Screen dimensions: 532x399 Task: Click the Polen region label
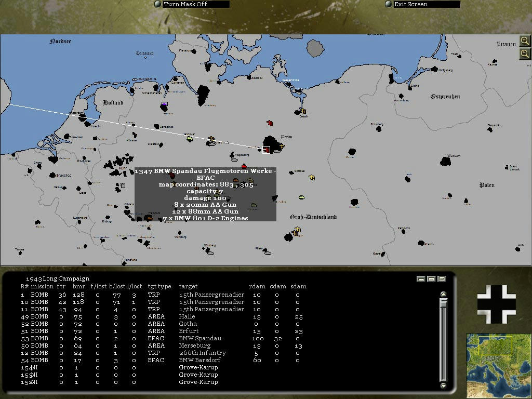487,185
